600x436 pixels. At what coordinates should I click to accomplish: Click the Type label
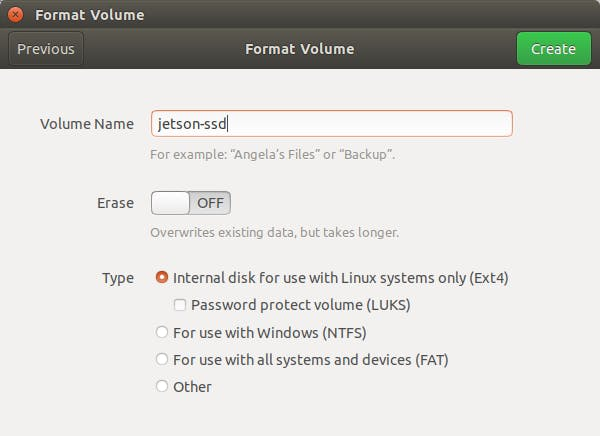[117, 278]
